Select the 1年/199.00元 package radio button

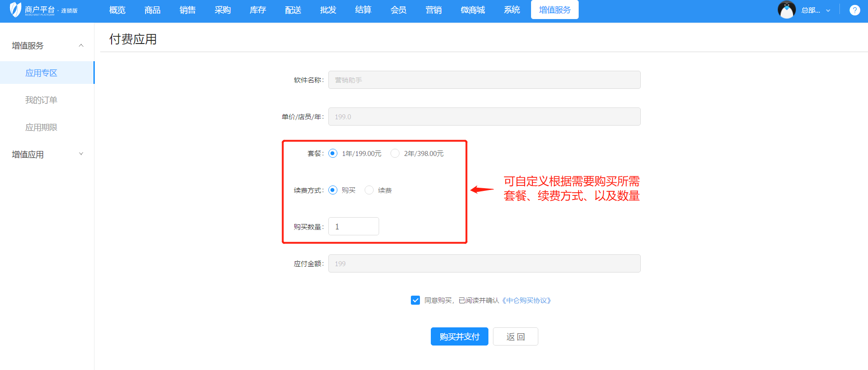click(x=333, y=153)
